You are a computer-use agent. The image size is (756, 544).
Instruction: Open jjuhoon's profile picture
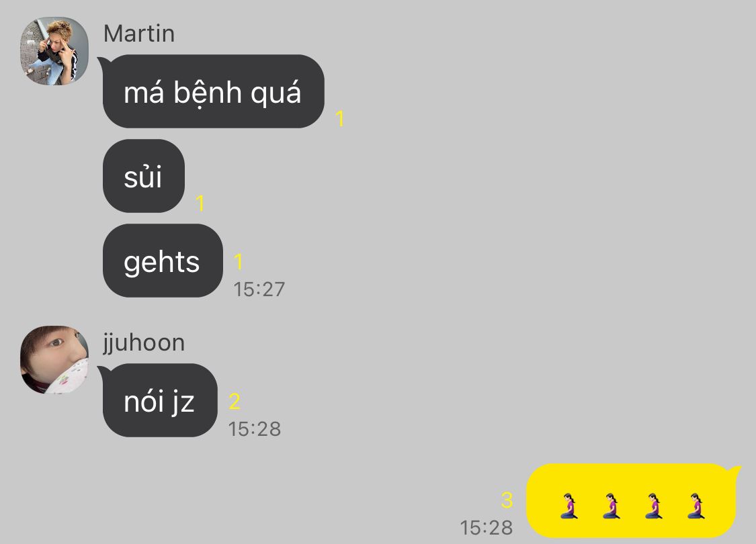tap(54, 360)
